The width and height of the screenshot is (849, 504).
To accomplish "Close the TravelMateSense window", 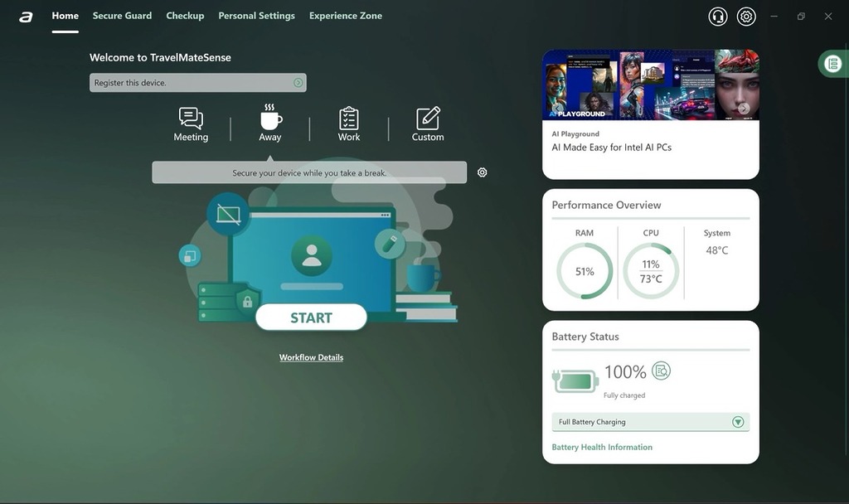I will pos(828,17).
